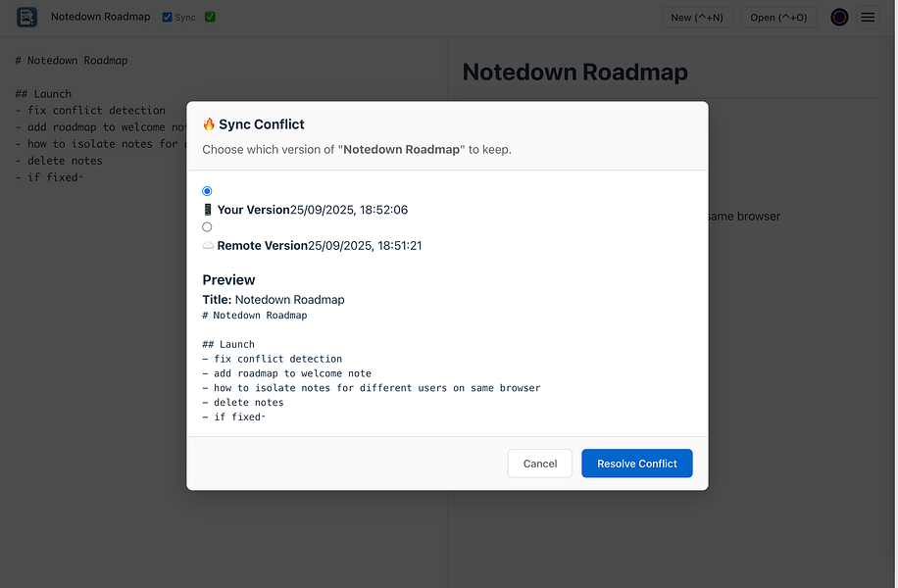This screenshot has width=898, height=588.
Task: Create a note with the New button
Action: (697, 17)
